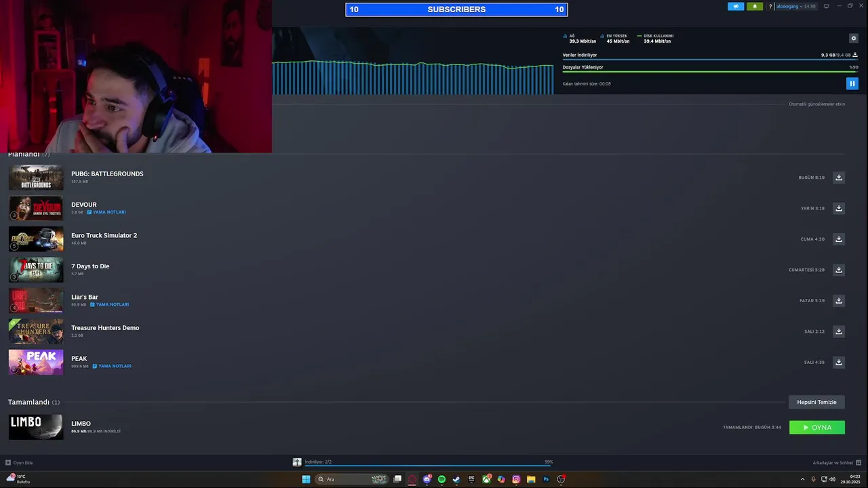868x488 pixels.
Task: Select the DEVOUR game thumbnail
Action: tap(36, 208)
